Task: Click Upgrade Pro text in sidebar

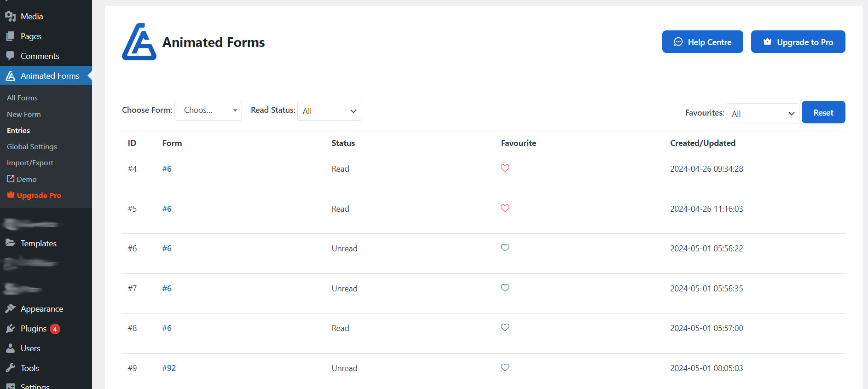Action: tap(39, 195)
